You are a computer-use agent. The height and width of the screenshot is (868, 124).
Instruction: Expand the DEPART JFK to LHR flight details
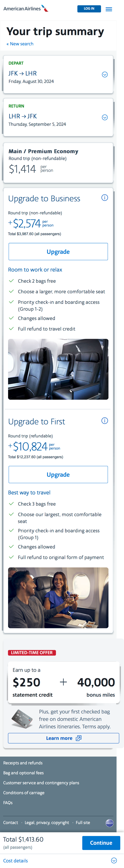tap(105, 74)
